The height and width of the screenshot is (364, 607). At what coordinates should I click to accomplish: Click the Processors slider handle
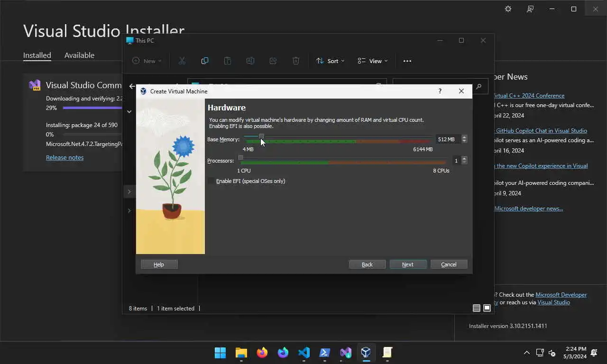click(x=240, y=158)
